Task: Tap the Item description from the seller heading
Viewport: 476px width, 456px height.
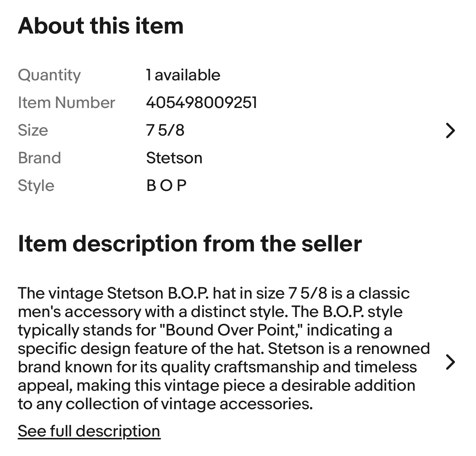Action: 190,244
